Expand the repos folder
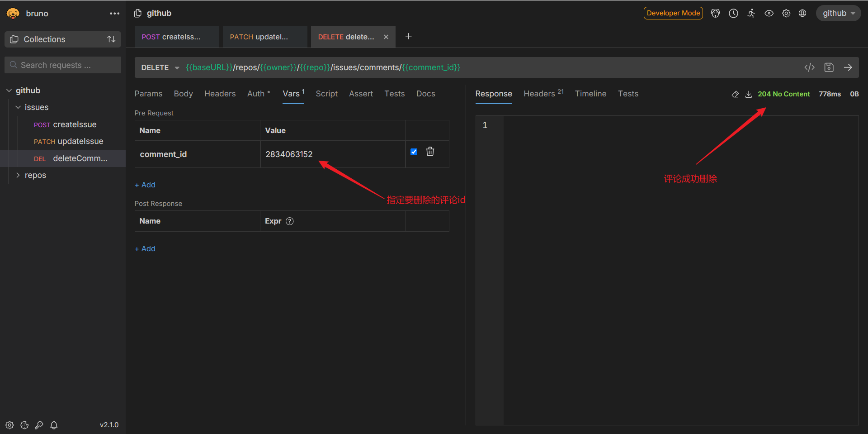This screenshot has width=868, height=434. point(18,175)
